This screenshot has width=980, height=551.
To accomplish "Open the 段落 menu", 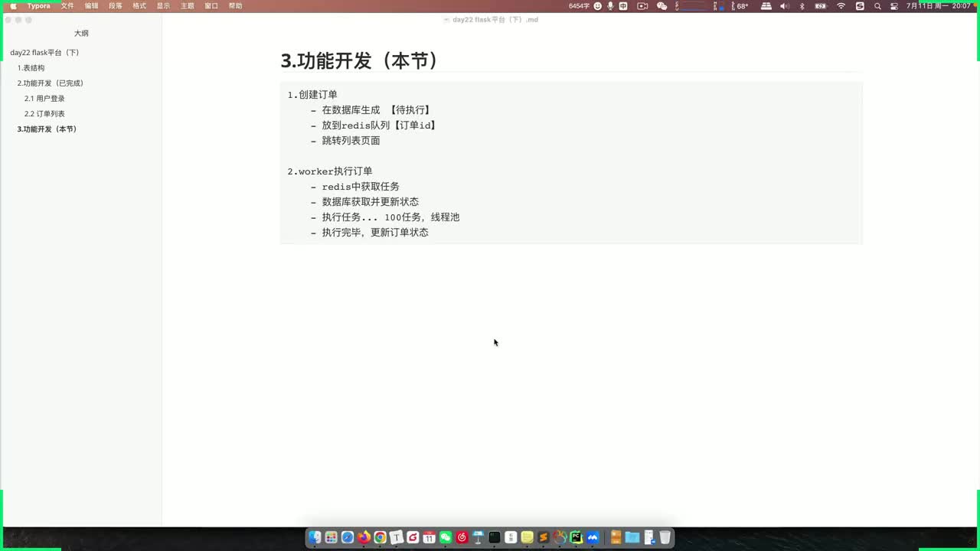I will coord(116,5).
